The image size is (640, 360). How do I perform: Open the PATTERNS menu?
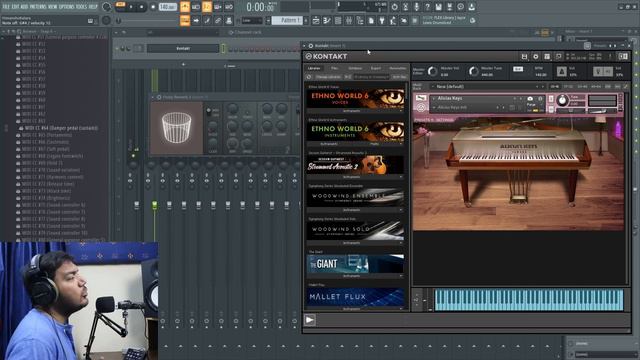(x=39, y=7)
